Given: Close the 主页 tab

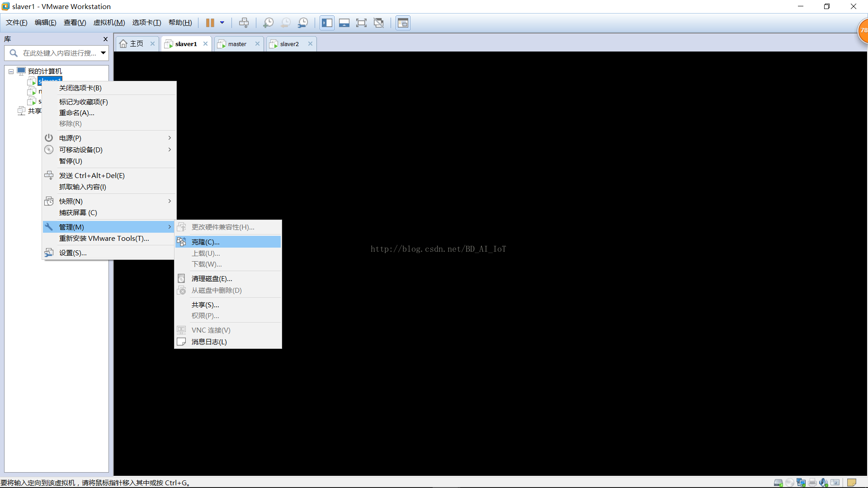Looking at the screenshot, I should click(x=153, y=44).
